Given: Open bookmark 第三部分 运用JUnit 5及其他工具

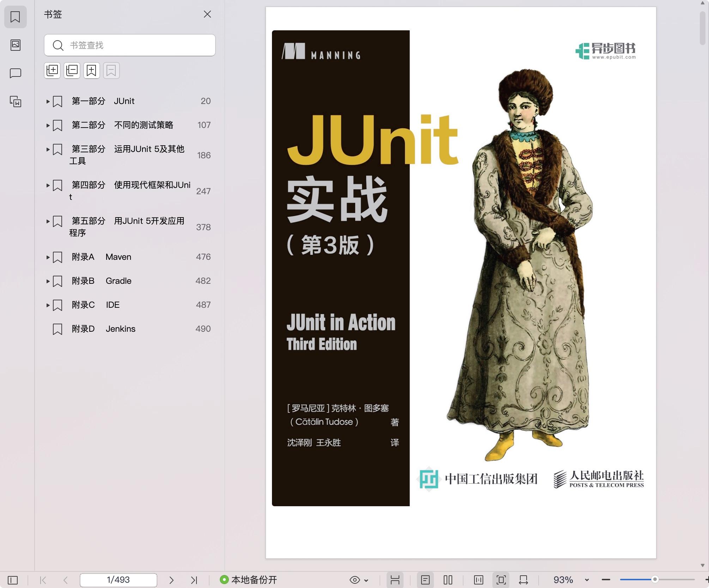Looking at the screenshot, I should [x=127, y=155].
